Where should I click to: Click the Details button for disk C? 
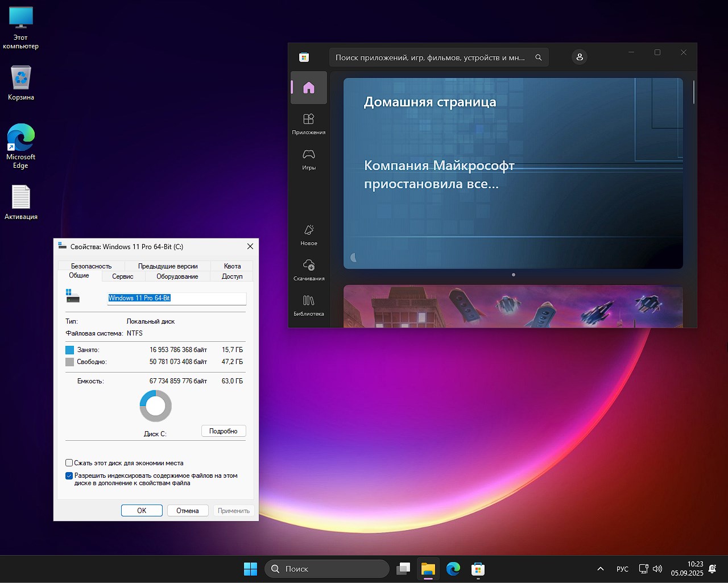click(223, 431)
